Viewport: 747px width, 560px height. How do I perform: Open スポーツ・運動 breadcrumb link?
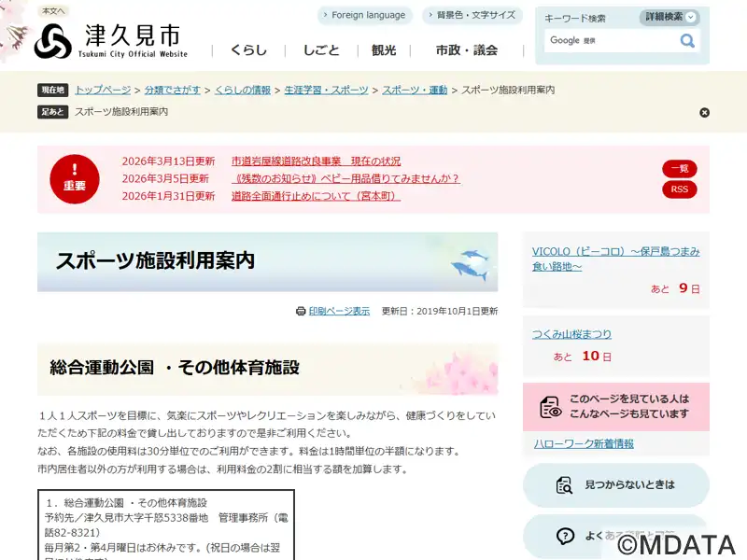coord(415,90)
